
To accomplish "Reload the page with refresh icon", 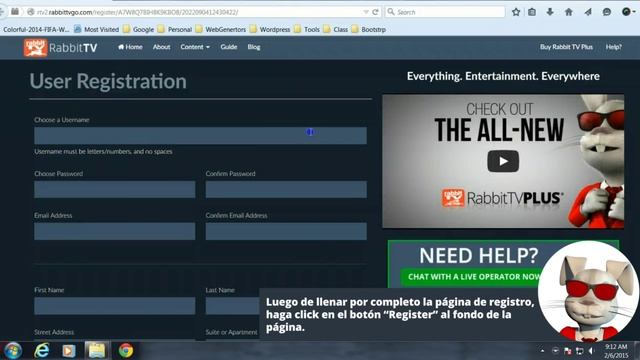I will point(375,12).
